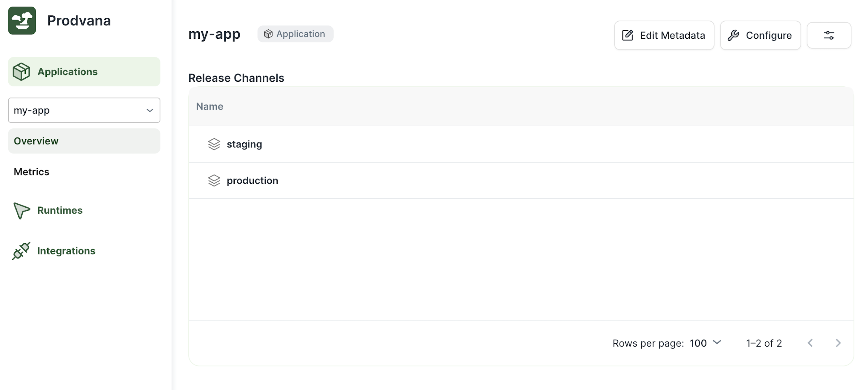Open the Metrics sidebar item

(x=32, y=172)
